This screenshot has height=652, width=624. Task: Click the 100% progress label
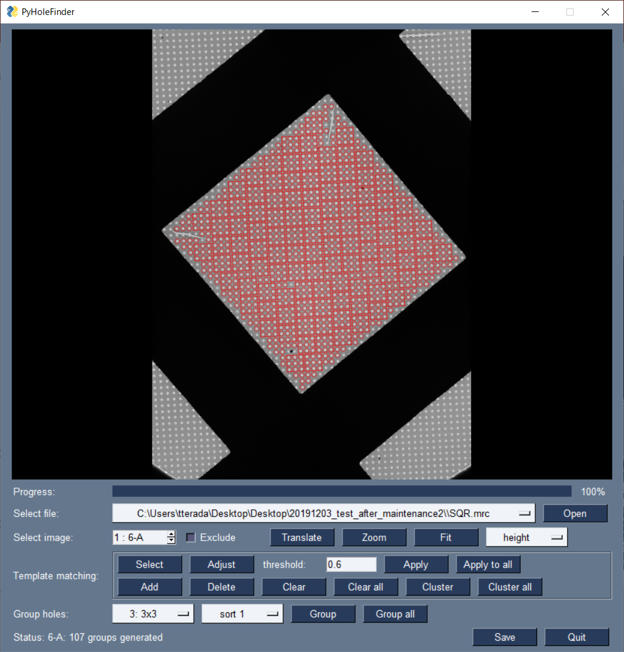(593, 491)
